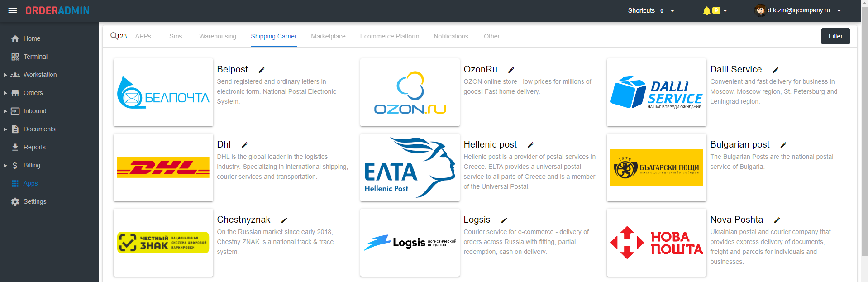868x282 pixels.
Task: Click the user avatar picture
Action: pos(760,10)
